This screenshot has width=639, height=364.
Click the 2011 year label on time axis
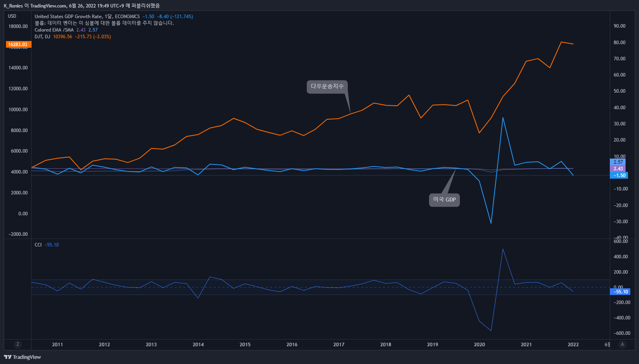tap(58, 345)
